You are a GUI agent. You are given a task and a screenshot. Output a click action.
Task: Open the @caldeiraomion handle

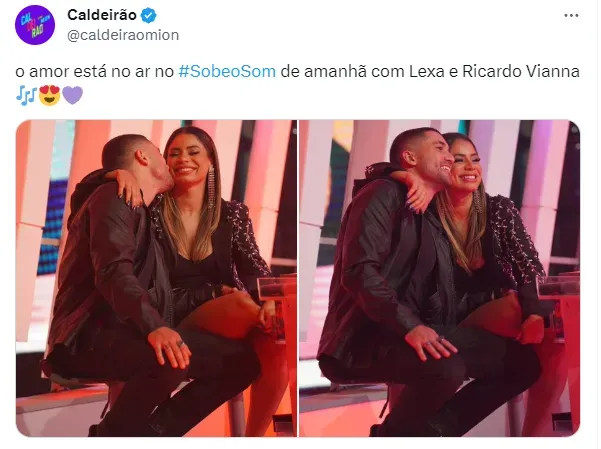coord(123,35)
